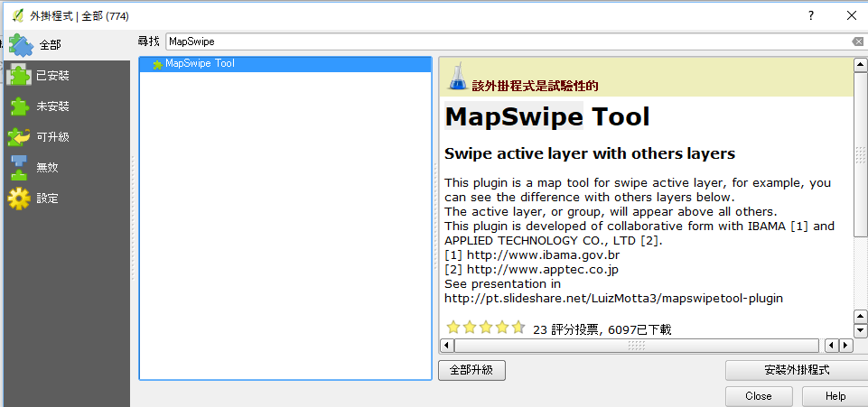The image size is (868, 407).
Task: Click the '該外掛程式是試驗性的' warning text
Action: (535, 87)
